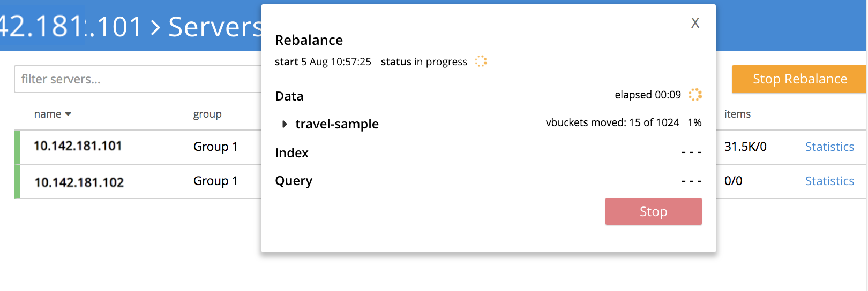
Task: Click the Data service heading
Action: tap(289, 96)
